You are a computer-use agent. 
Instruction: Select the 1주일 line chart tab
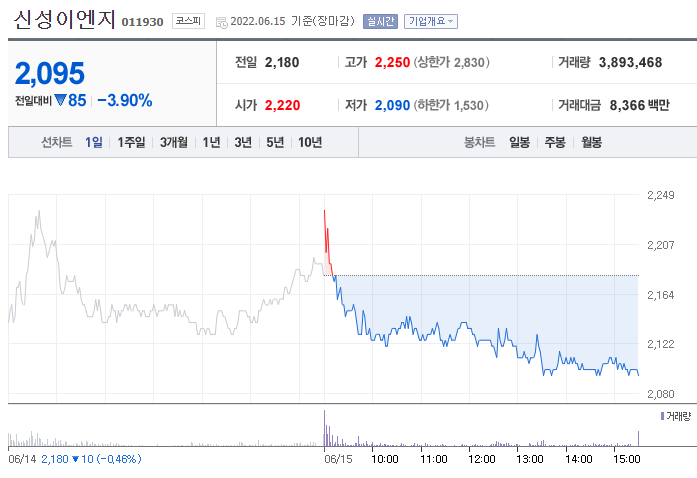point(131,142)
